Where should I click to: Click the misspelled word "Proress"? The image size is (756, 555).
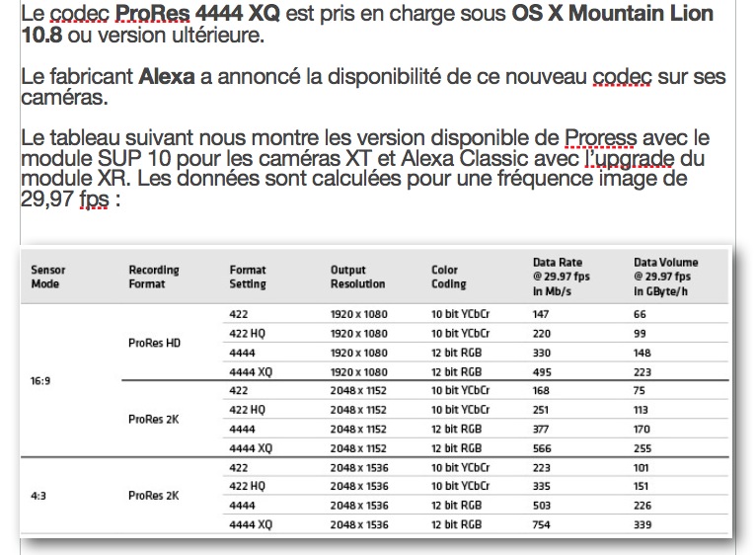pyautogui.click(x=601, y=138)
